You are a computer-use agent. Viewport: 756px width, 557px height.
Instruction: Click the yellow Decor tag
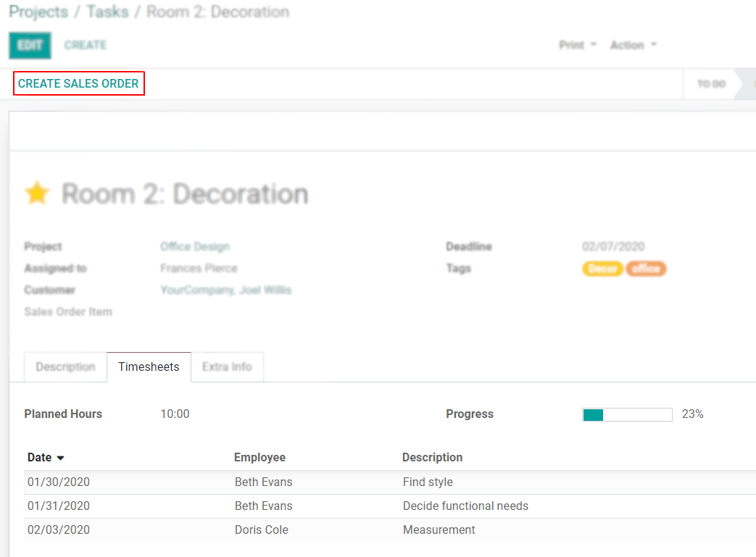point(602,269)
